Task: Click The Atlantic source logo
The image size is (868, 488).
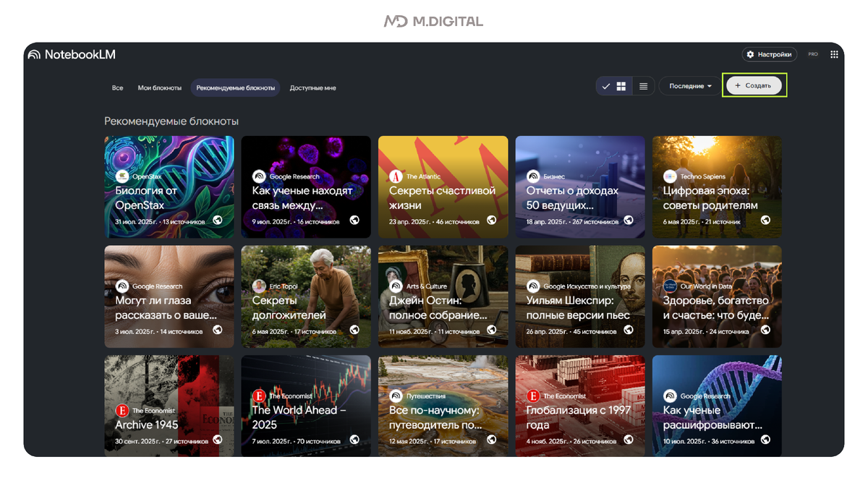Action: (396, 176)
